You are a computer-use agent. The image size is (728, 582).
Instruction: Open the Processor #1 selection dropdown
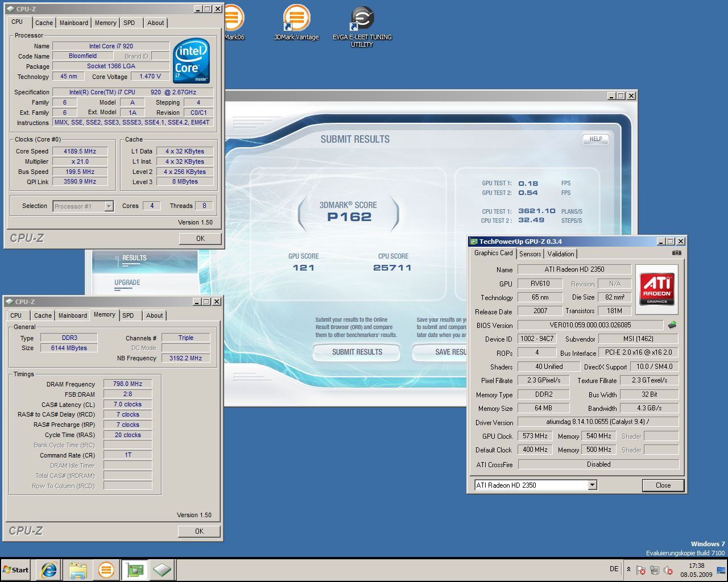tap(84, 206)
